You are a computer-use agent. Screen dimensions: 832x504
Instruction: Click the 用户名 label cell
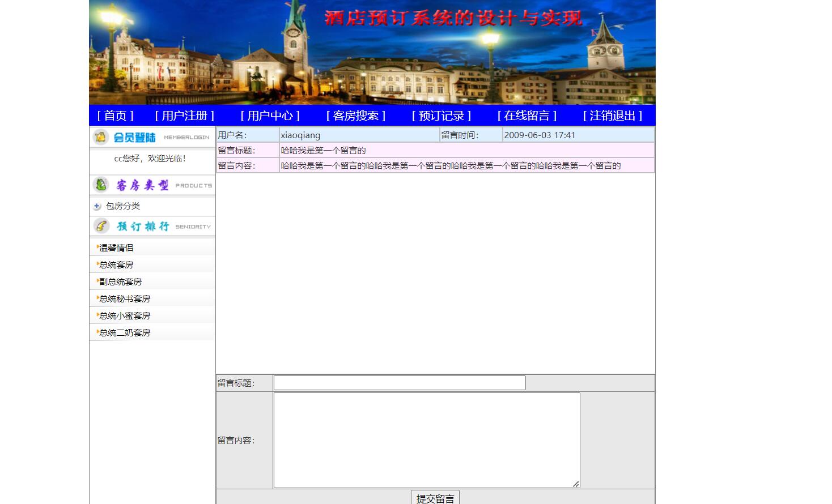(248, 135)
